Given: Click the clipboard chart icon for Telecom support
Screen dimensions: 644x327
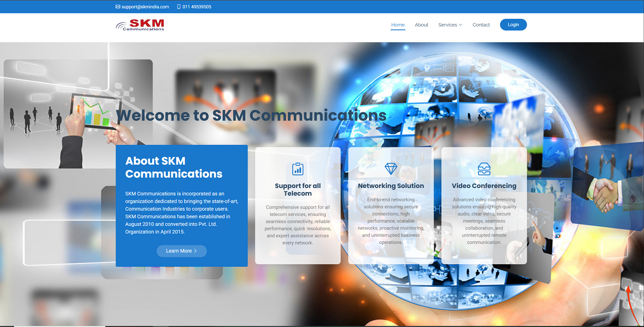Looking at the screenshot, I should pyautogui.click(x=298, y=169).
